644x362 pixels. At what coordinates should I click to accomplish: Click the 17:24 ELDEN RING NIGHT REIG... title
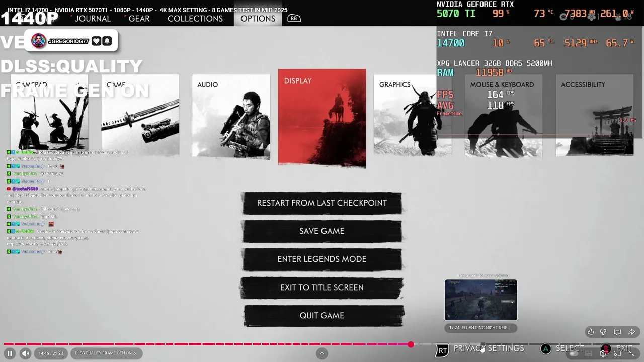pyautogui.click(x=480, y=328)
